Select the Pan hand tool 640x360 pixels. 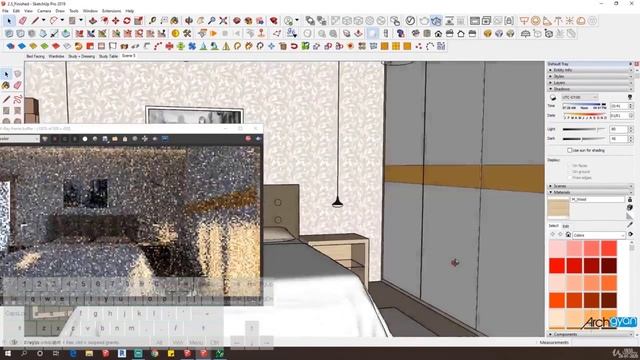pyautogui.click(x=200, y=21)
